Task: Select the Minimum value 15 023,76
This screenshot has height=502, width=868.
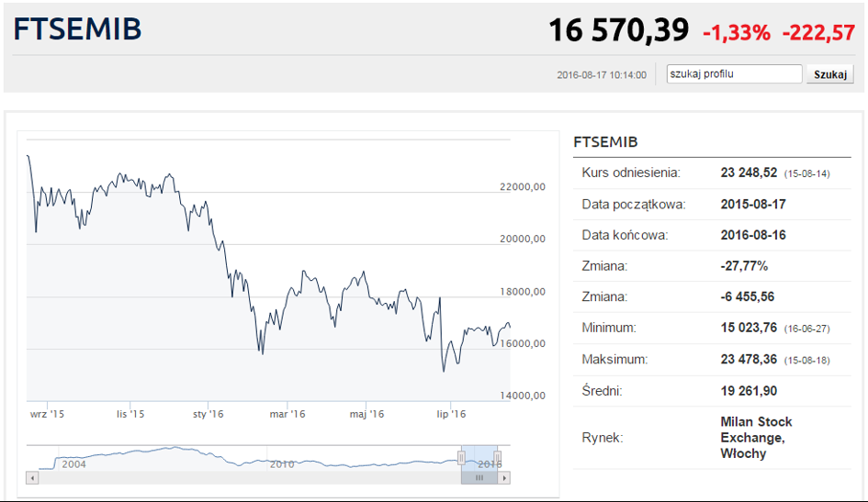Action: tap(749, 328)
